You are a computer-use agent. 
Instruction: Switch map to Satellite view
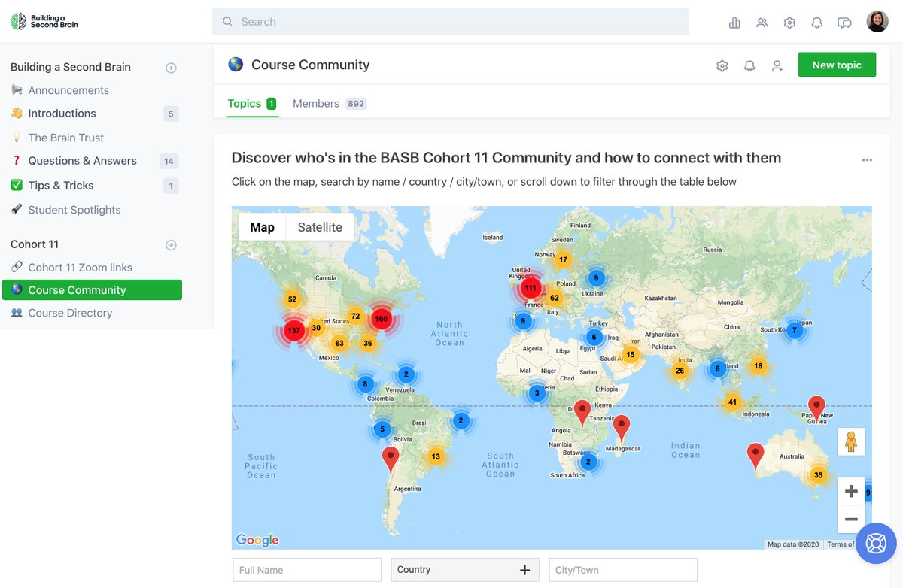pos(320,227)
